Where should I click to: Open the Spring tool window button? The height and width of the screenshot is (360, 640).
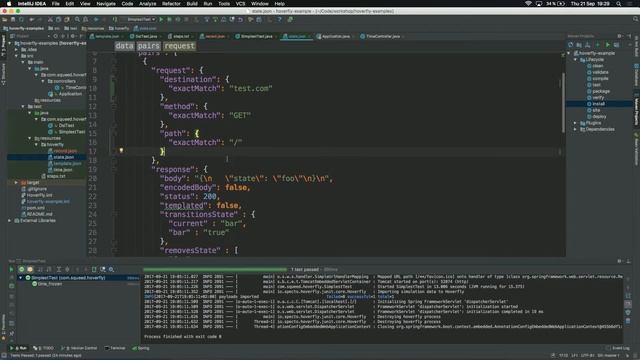(141, 348)
